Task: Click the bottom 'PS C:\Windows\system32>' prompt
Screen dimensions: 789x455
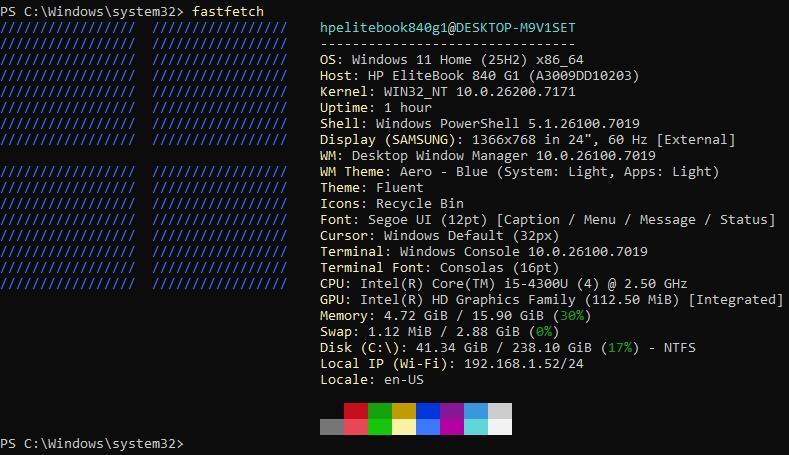Action: [92, 444]
